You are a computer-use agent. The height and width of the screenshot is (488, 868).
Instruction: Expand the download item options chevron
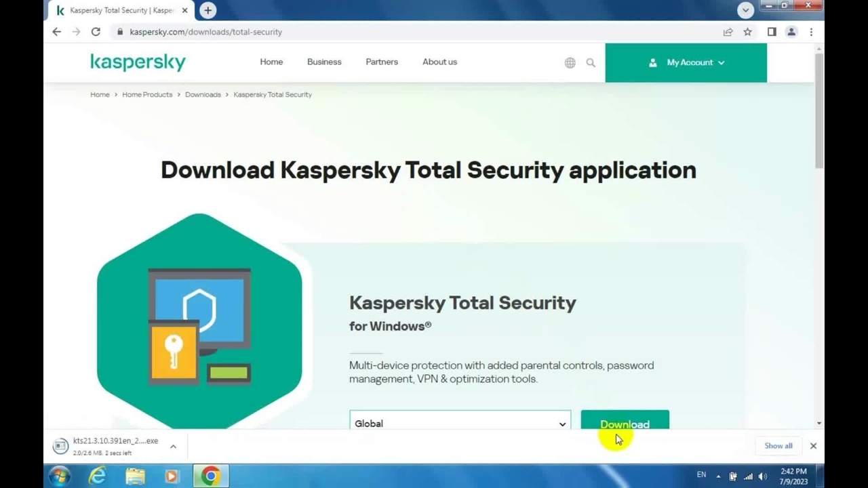point(173,446)
